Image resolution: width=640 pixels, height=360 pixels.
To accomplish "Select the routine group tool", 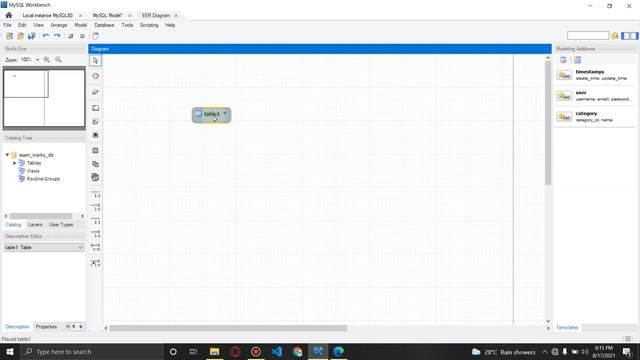I will (x=96, y=178).
